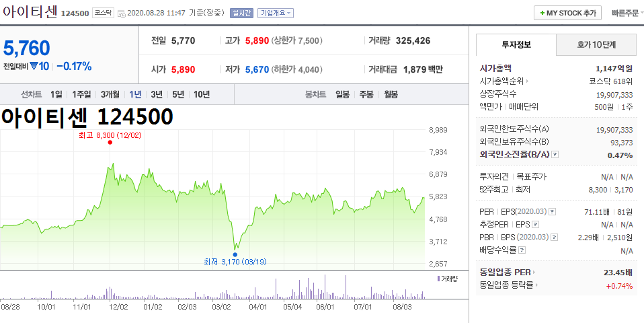Click the 하한가 4,040 text

[297, 69]
